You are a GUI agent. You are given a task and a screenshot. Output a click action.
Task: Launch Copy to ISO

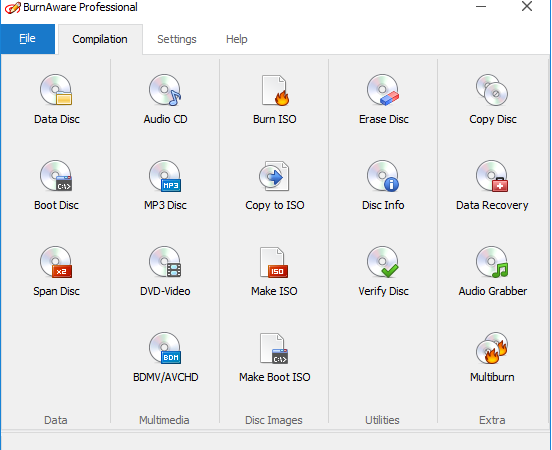[275, 186]
